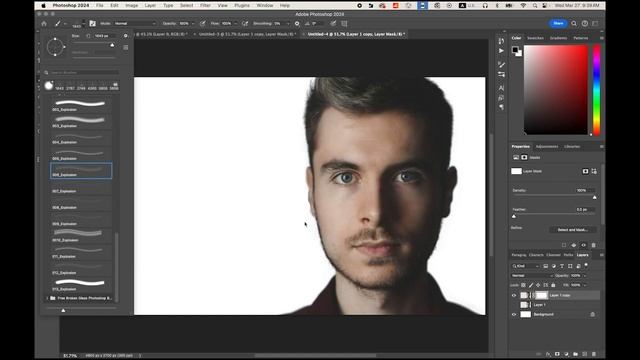The width and height of the screenshot is (640, 360).
Task: Toggle pressure for Opacity icon
Action: (x=202, y=24)
